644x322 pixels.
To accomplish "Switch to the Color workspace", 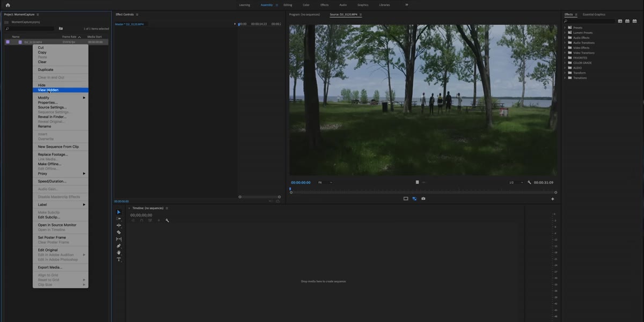I will (306, 5).
